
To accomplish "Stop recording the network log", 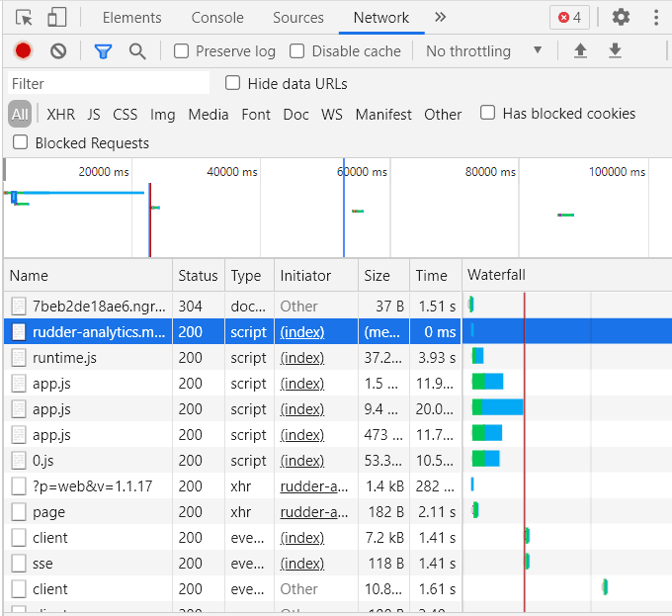I will click(23, 50).
